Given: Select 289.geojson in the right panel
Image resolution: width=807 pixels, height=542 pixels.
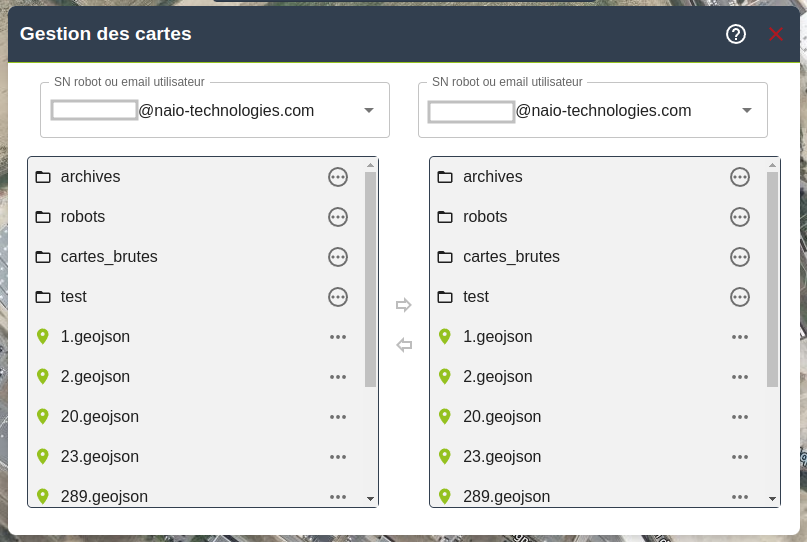Looking at the screenshot, I should tap(506, 496).
